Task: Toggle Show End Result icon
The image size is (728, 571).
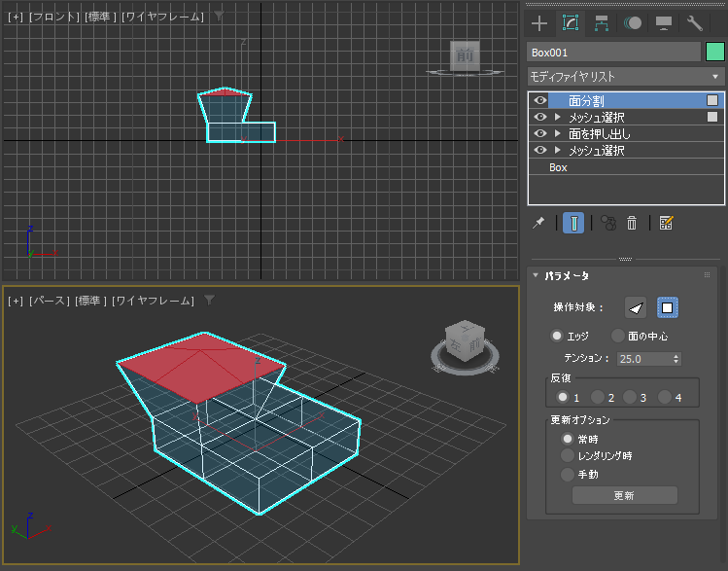Action: (573, 223)
